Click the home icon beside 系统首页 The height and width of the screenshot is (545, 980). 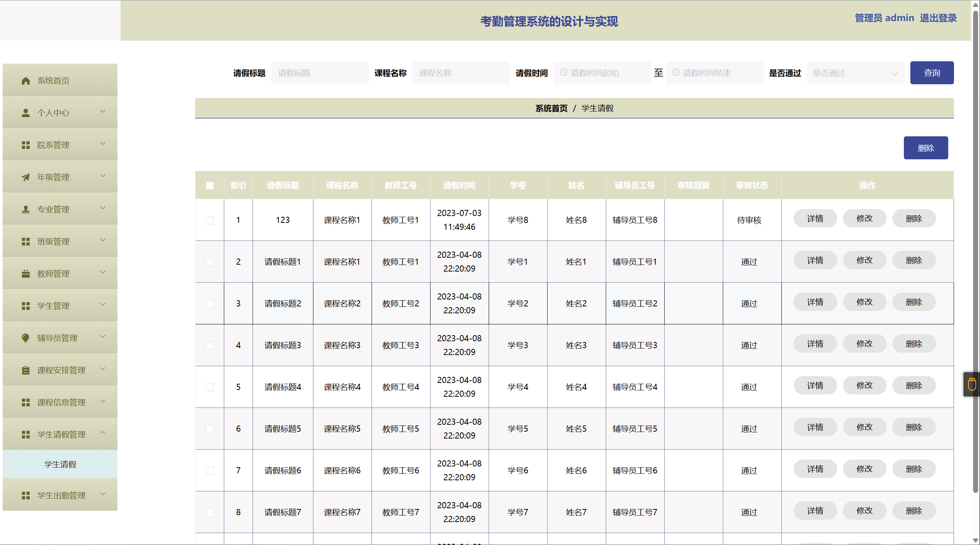(26, 81)
